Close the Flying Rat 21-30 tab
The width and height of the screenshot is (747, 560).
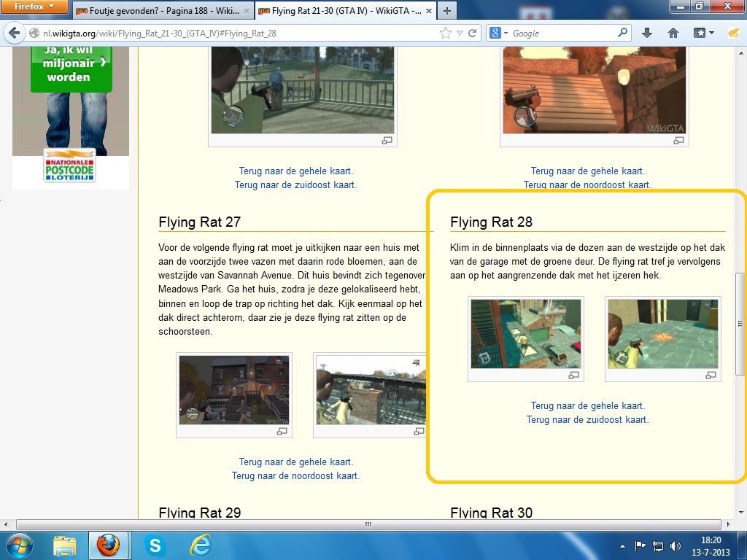pyautogui.click(x=429, y=11)
